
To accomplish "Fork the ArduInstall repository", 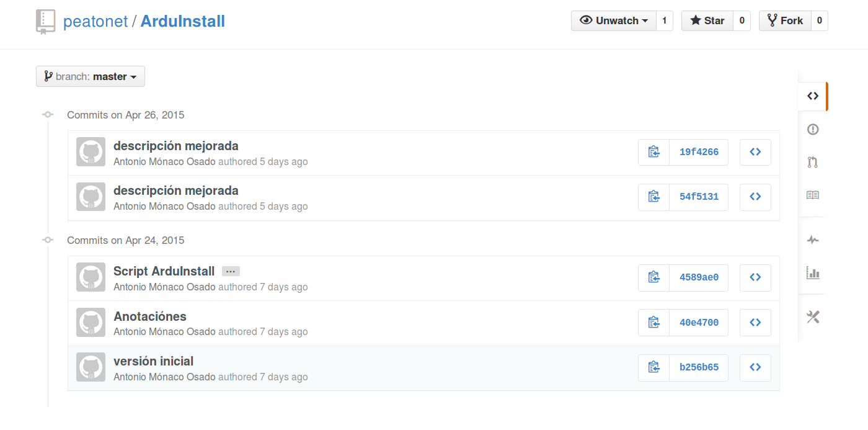I will [x=785, y=20].
